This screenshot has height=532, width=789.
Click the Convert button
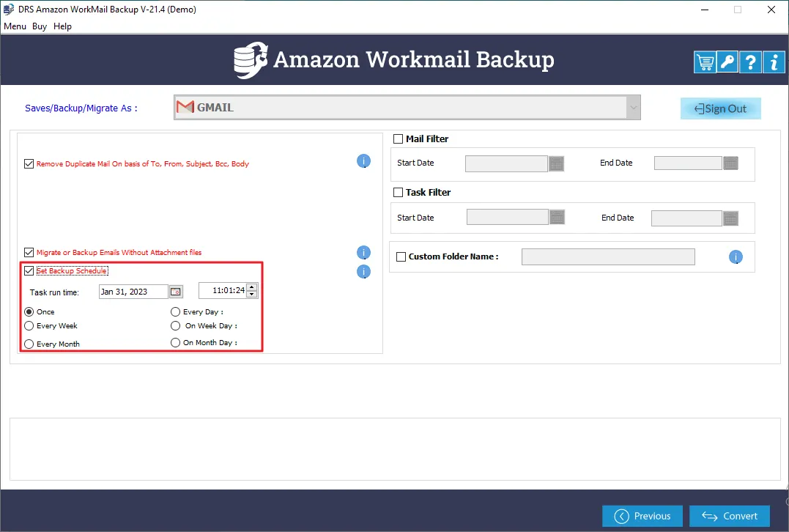coord(730,516)
